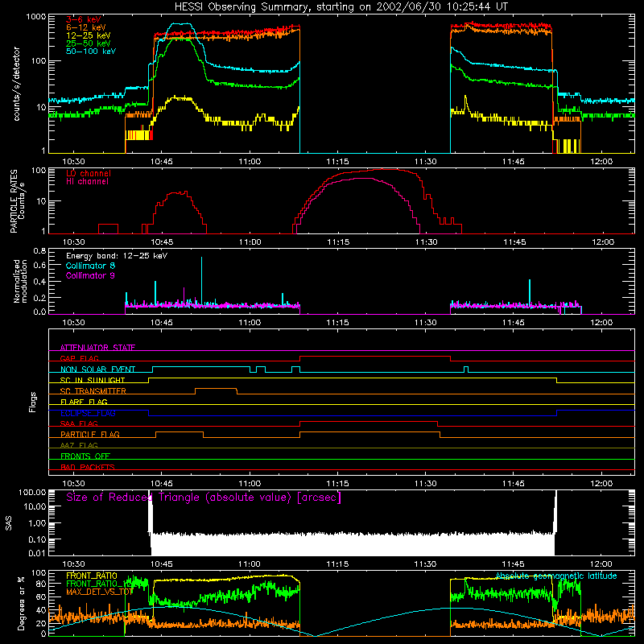Click the LO channel legend label
This screenshot has width=644, height=644.
pos(89,173)
